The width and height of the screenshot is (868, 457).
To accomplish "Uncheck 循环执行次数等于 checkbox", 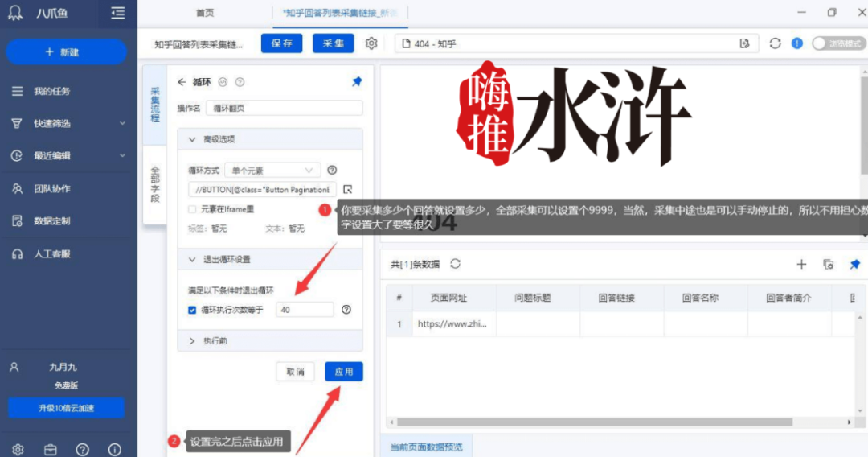I will click(x=192, y=311).
